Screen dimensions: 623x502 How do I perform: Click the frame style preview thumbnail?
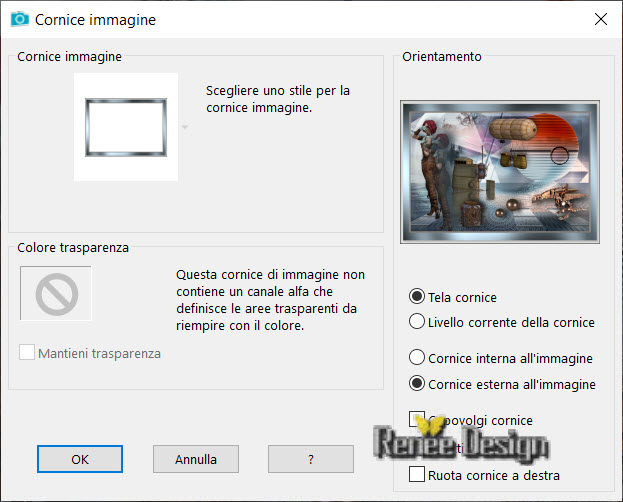[x=126, y=127]
